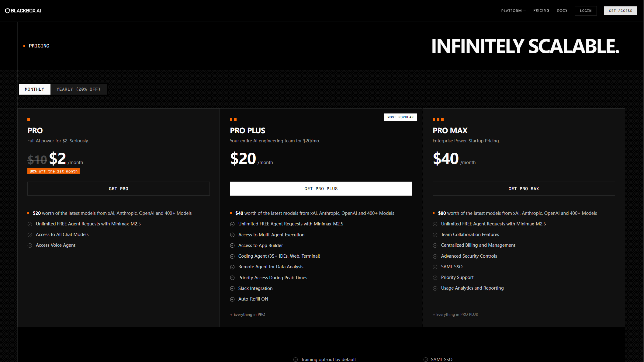The height and width of the screenshot is (362, 644).
Task: Open the Docs nav item
Action: coord(562,10)
